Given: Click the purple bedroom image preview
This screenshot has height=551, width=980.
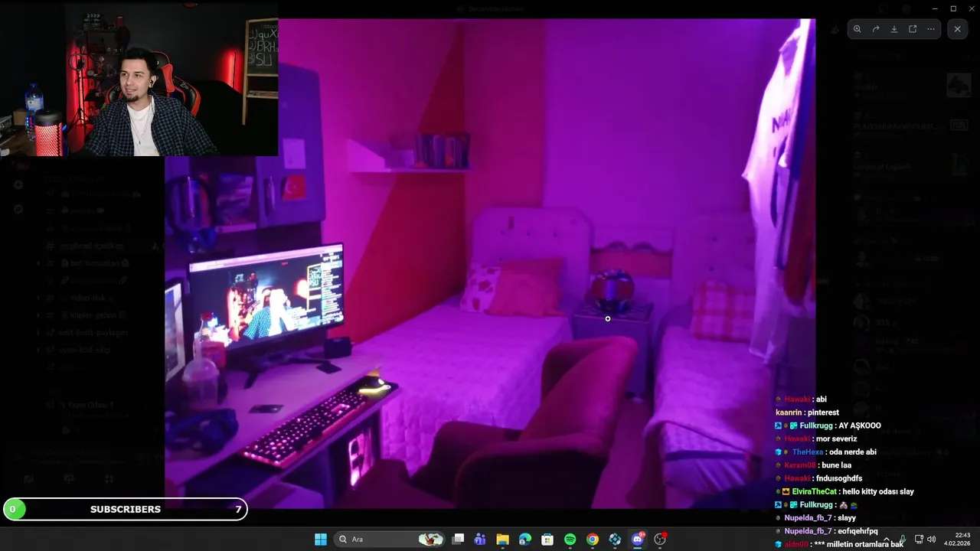Looking at the screenshot, I should [490, 264].
